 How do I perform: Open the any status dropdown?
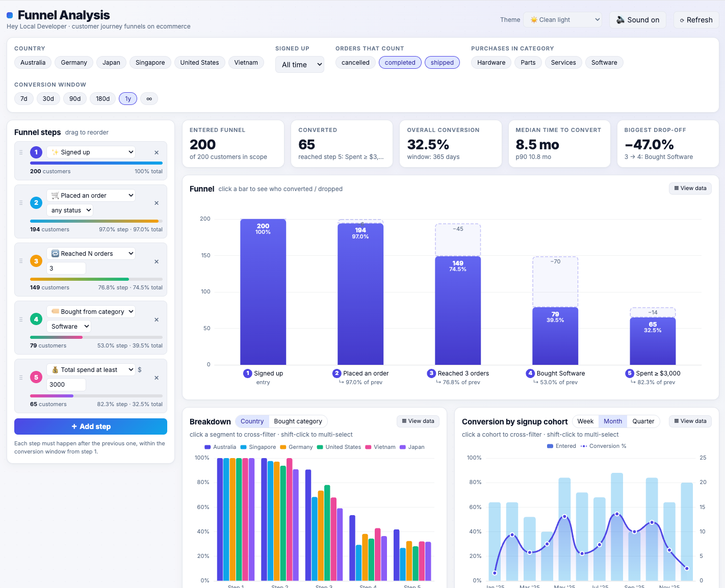(70, 210)
